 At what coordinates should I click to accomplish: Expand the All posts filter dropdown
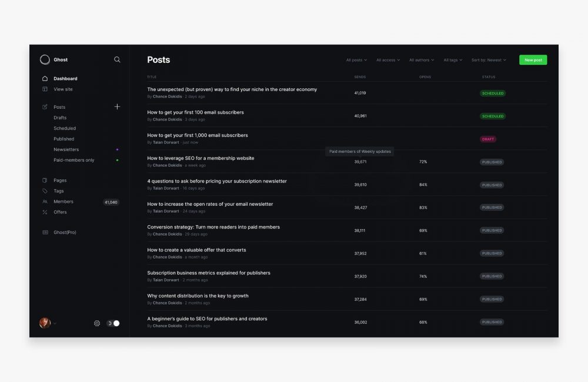point(356,60)
